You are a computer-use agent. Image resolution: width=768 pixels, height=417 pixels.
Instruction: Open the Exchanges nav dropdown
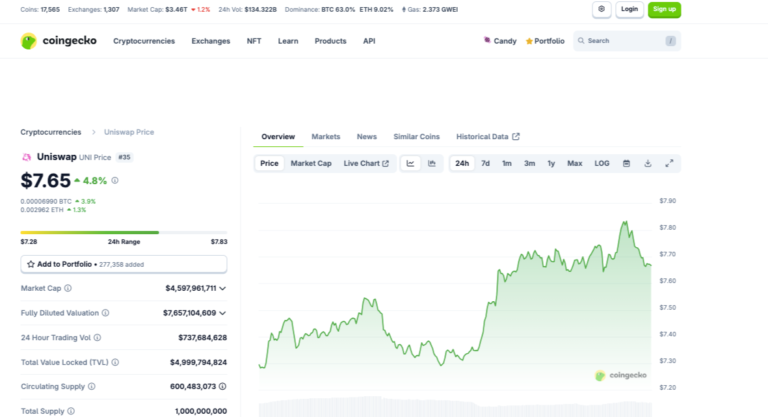click(211, 41)
